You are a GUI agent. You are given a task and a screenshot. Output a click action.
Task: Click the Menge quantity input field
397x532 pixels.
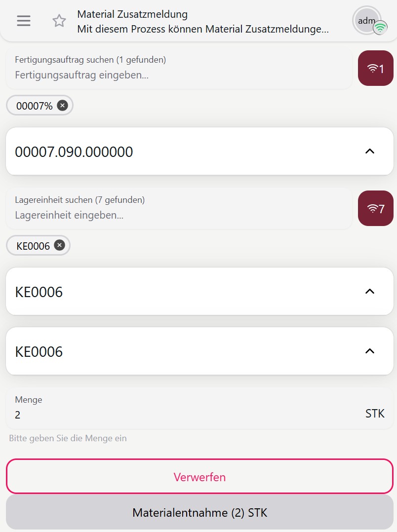point(183,415)
